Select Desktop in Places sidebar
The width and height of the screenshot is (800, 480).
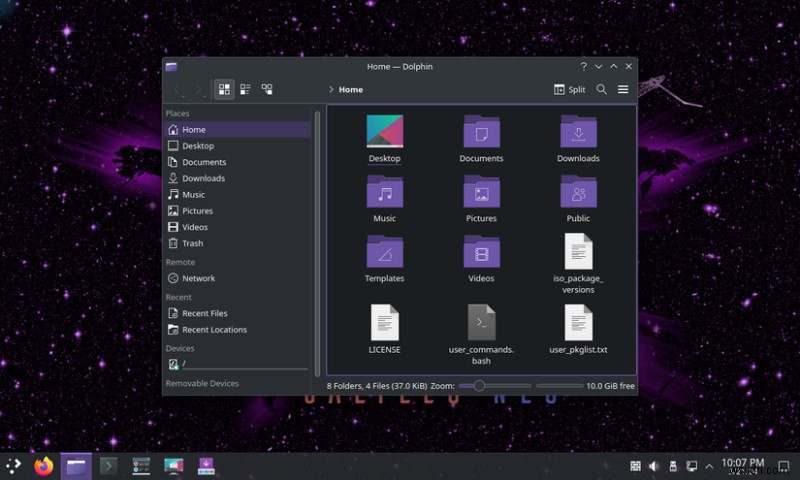[238, 146]
